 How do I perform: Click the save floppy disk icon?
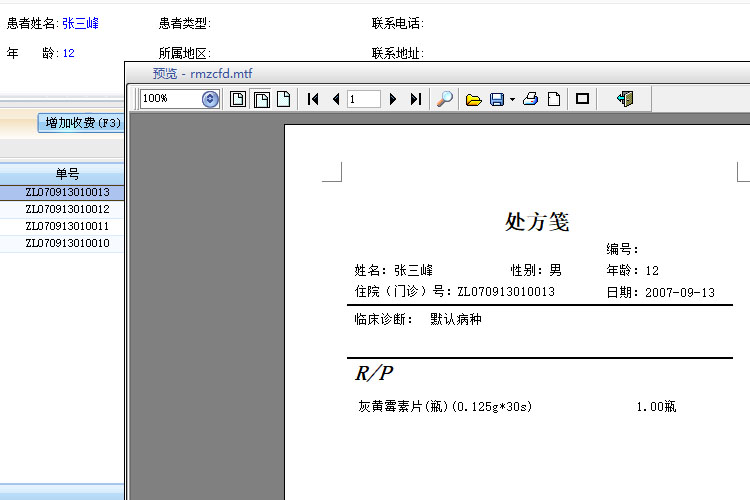tap(497, 99)
